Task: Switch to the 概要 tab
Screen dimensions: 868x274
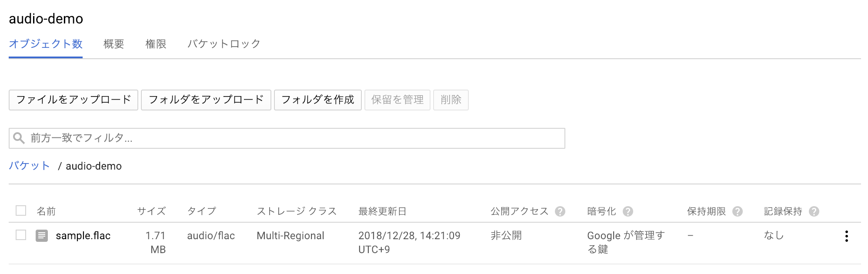Action: (113, 44)
